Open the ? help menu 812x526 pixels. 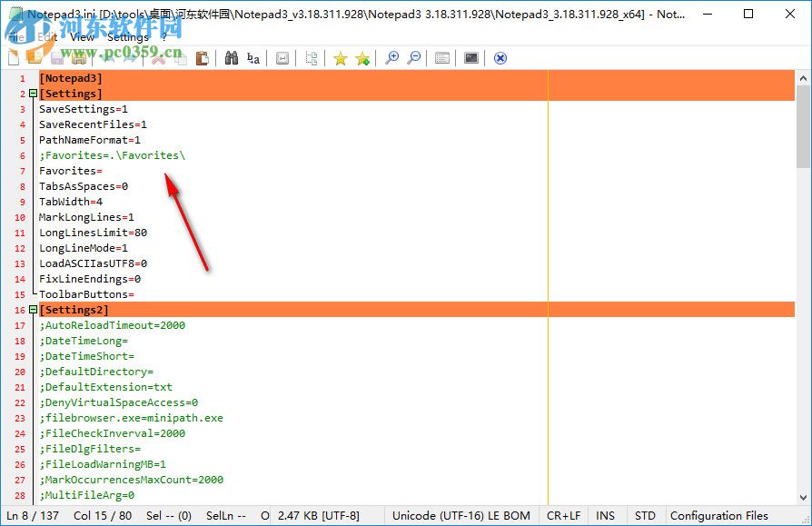(164, 36)
